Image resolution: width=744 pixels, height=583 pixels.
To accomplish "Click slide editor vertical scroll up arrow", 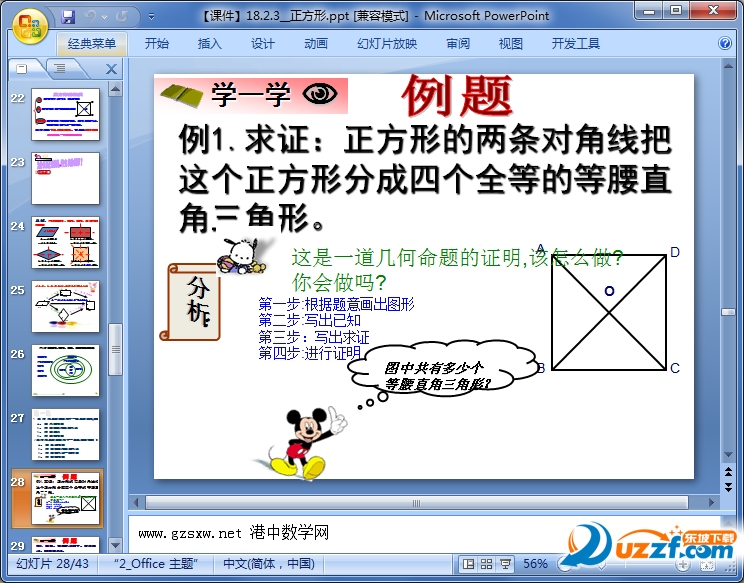I will click(x=728, y=66).
